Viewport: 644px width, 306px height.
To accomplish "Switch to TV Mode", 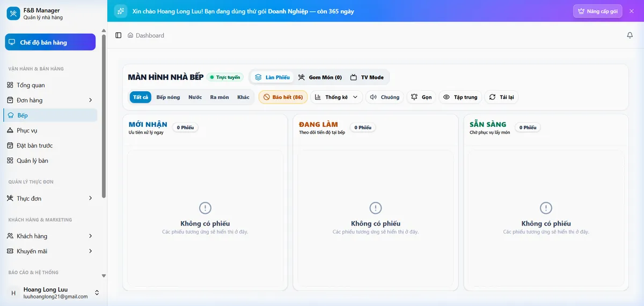I will [x=367, y=77].
